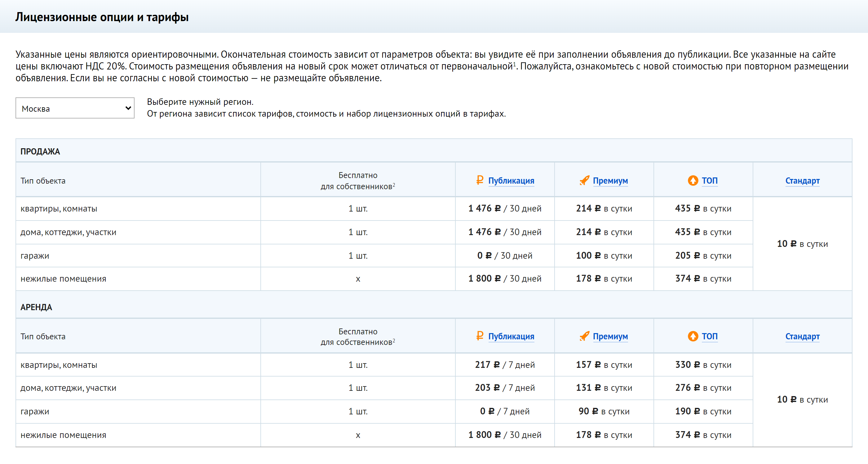Click '10 ₽ в сутки' Стандарт in ПРОДАЖА

tap(802, 244)
